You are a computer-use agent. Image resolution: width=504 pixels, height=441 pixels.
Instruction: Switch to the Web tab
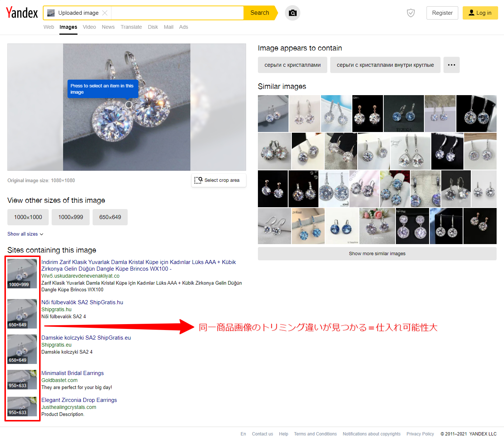click(49, 27)
